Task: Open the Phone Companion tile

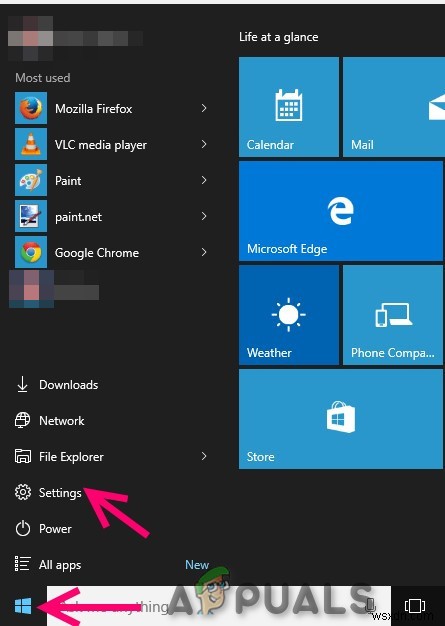Action: [x=393, y=315]
